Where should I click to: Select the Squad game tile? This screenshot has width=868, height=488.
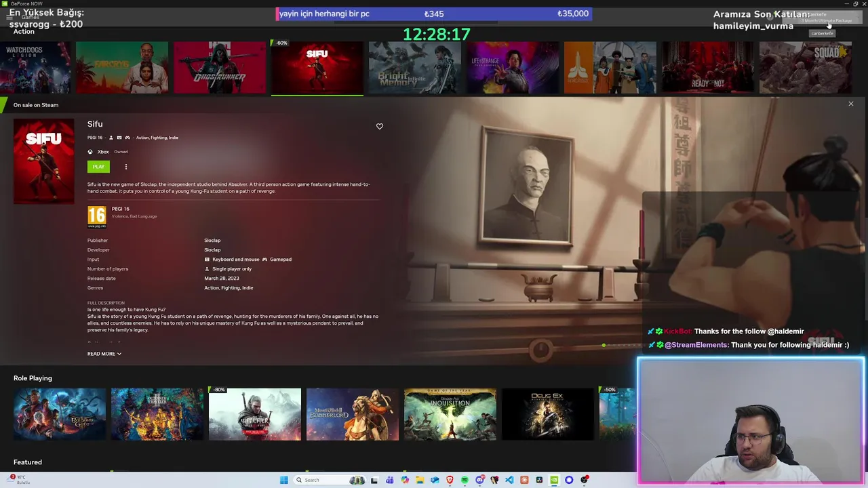(x=806, y=68)
